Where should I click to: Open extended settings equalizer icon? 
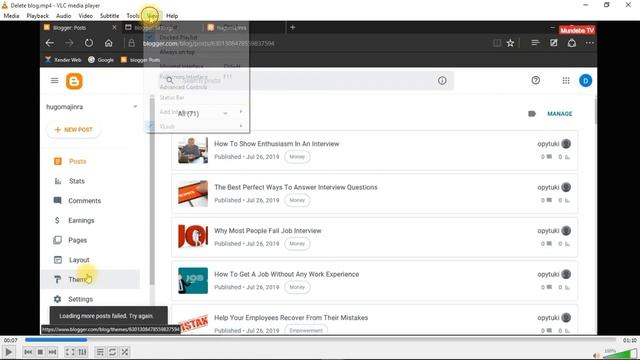point(82,352)
